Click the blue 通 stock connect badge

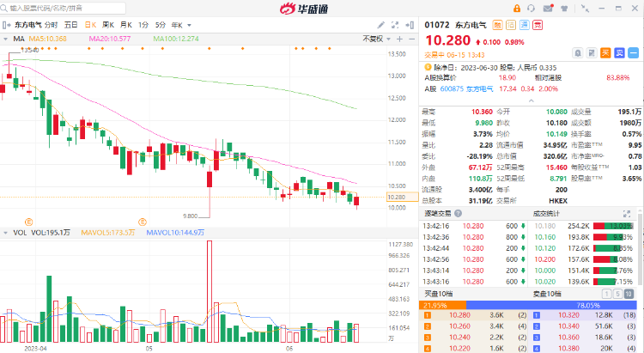tap(524, 25)
